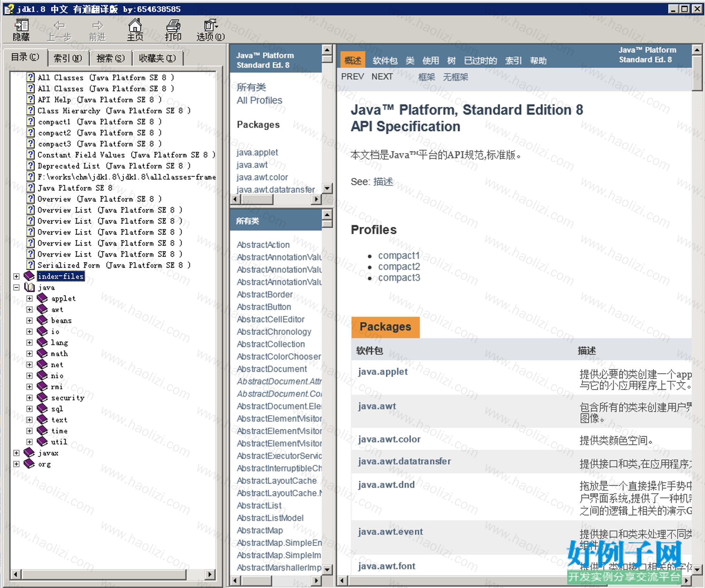Screen dimensions: 705x588
Task: Click the org book icon
Action: tap(29, 464)
